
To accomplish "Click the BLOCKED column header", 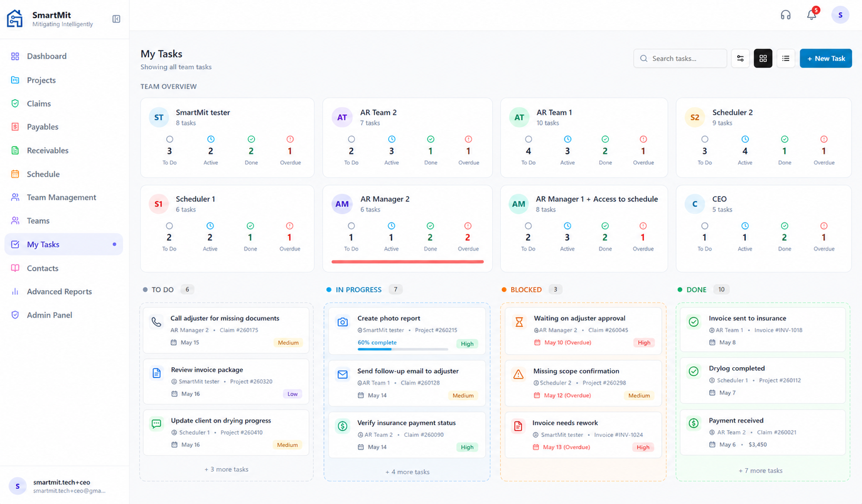I will pyautogui.click(x=526, y=290).
